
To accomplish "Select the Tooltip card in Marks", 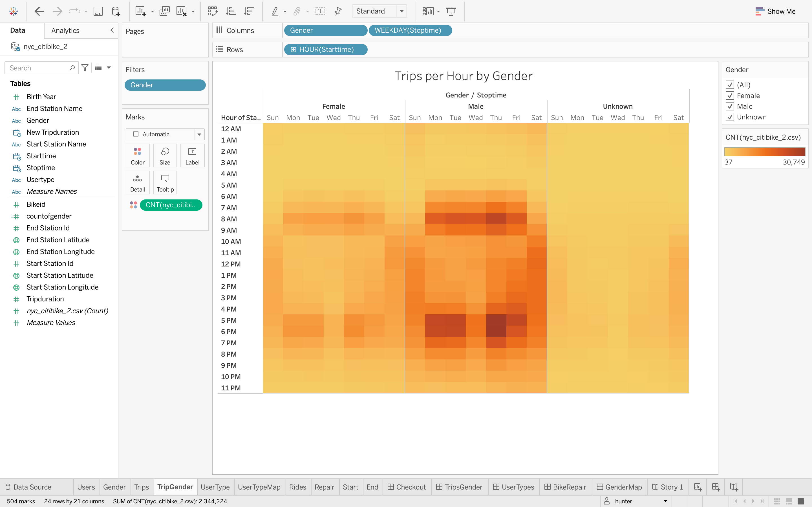I will [165, 182].
